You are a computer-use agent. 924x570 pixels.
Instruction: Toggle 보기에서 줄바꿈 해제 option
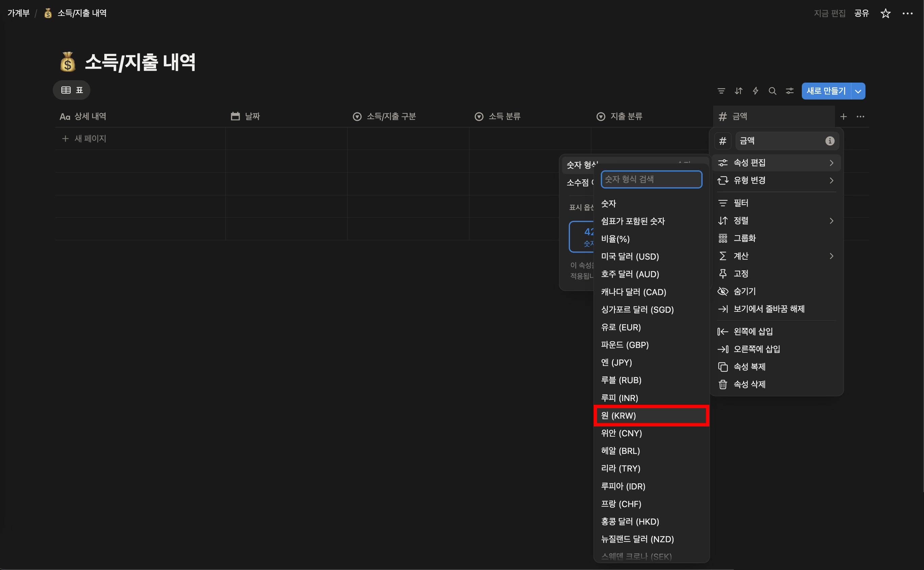click(x=768, y=309)
